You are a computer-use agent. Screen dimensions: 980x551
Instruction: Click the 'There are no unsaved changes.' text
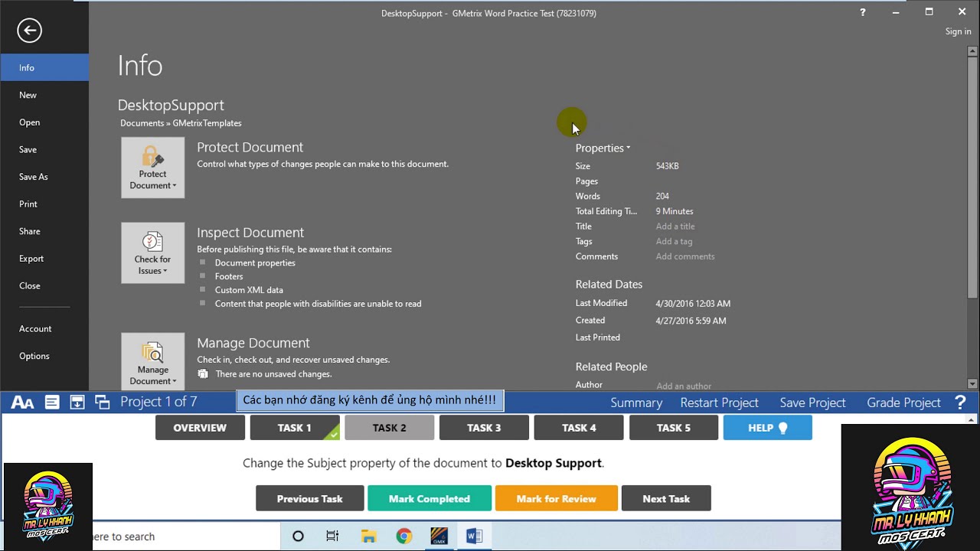point(273,374)
